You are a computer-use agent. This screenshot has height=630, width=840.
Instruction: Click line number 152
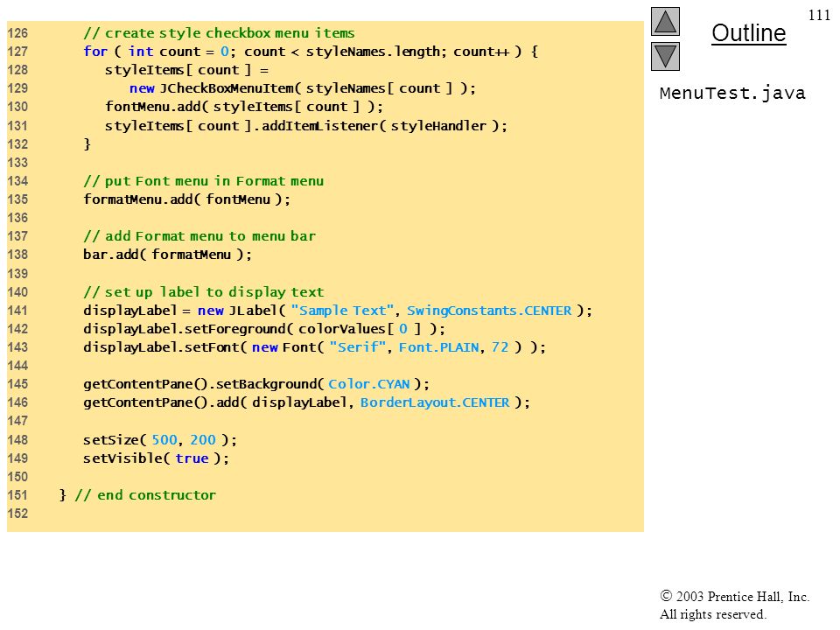(x=17, y=514)
